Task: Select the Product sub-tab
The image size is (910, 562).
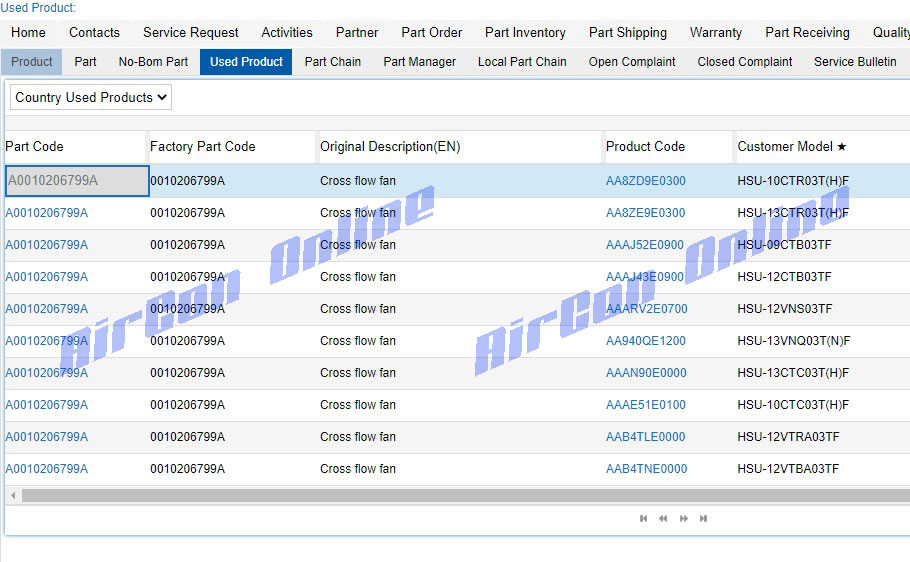Action: point(31,62)
